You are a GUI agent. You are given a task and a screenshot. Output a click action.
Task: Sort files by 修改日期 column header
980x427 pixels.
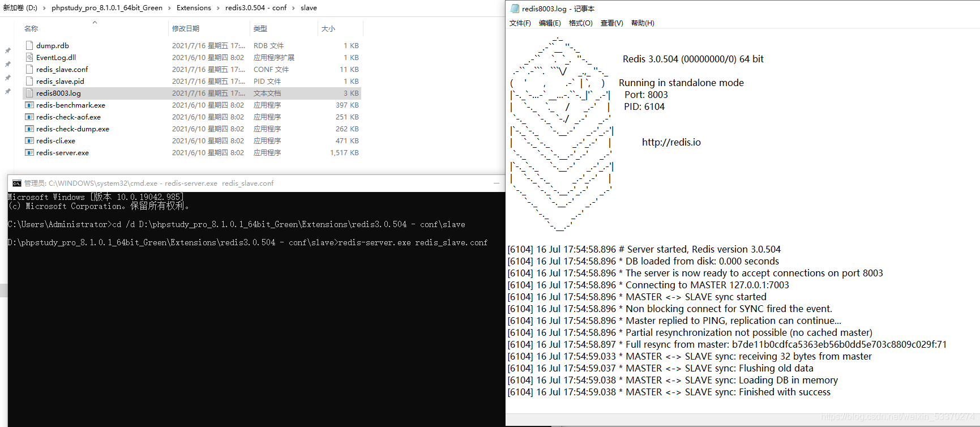tap(186, 29)
